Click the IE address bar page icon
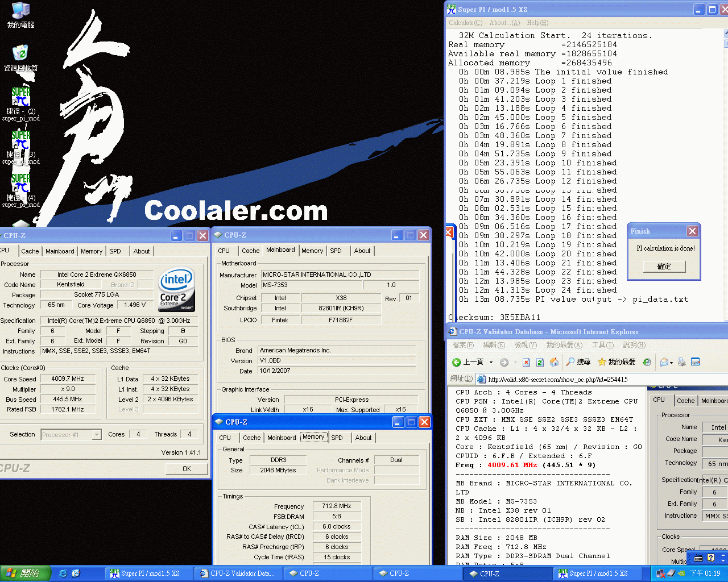 482,379
